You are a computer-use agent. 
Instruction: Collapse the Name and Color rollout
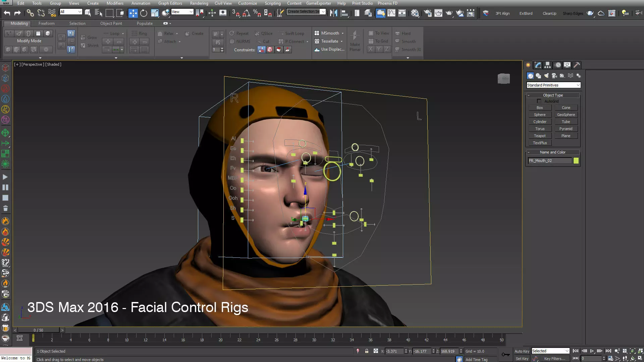(x=552, y=152)
